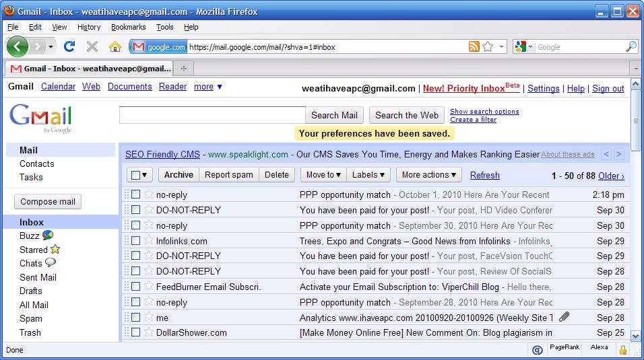Click the search magnifier icon
The image size is (644, 360).
(x=631, y=47)
